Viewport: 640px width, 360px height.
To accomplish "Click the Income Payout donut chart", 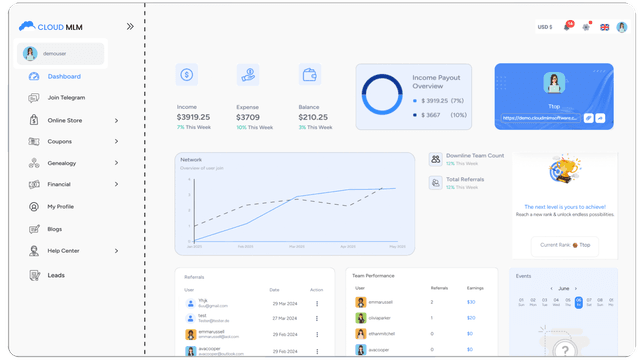I will coord(382,94).
